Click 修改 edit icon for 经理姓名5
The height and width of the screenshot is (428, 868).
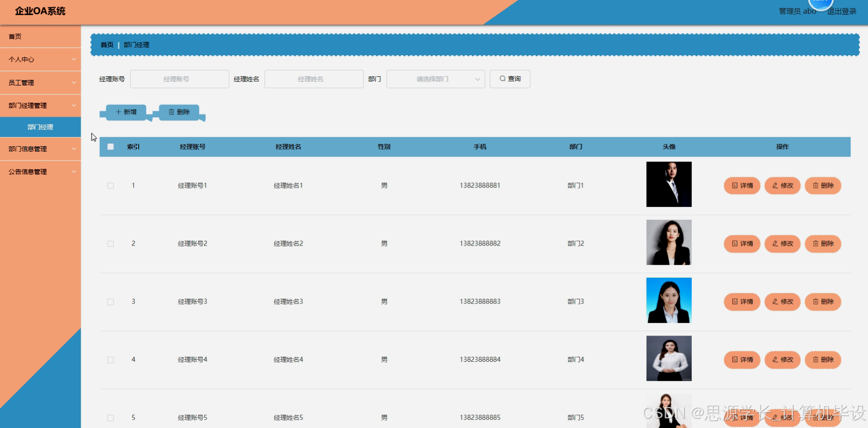[x=782, y=417]
